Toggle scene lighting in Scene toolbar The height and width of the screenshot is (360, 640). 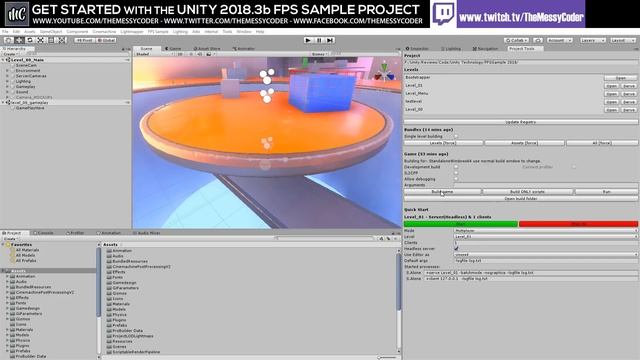[191, 54]
